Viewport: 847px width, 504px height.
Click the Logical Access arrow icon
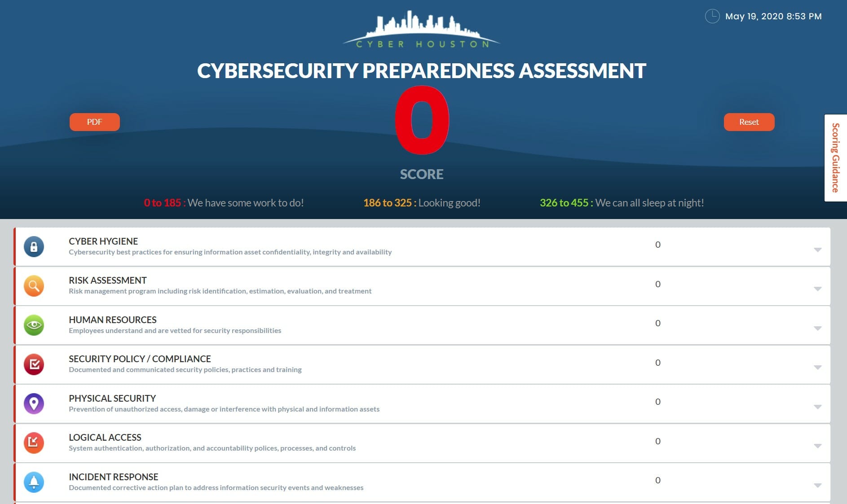tap(34, 443)
